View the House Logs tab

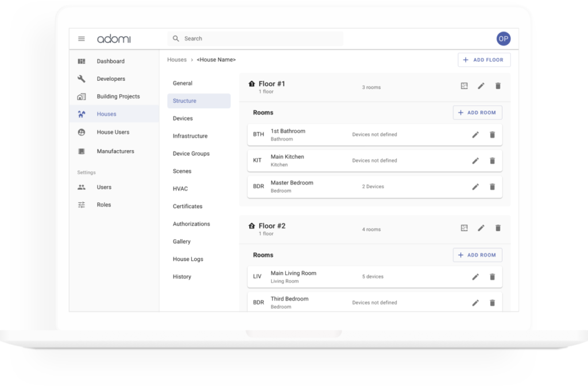pos(199,259)
